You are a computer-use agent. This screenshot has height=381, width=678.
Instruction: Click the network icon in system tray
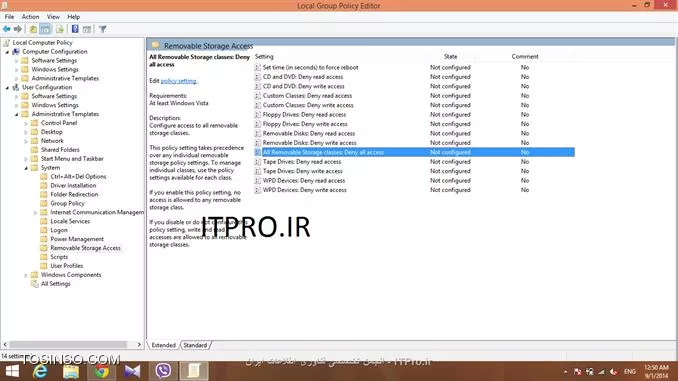click(601, 371)
